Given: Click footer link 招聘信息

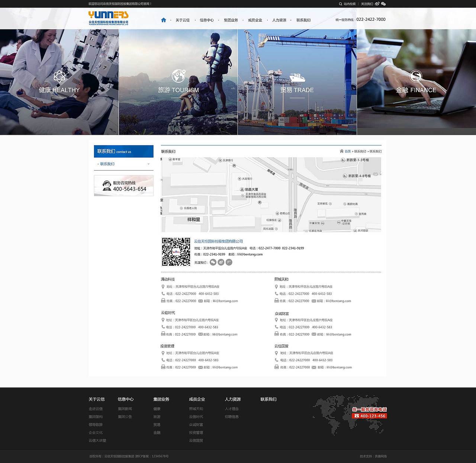Looking at the screenshot, I should (x=232, y=417).
